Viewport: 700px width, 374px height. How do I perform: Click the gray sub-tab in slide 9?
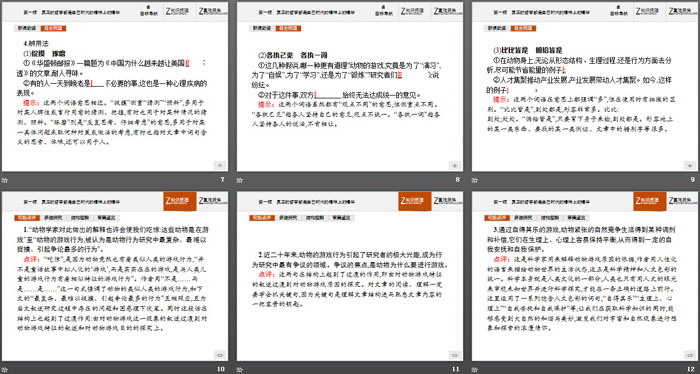click(497, 28)
